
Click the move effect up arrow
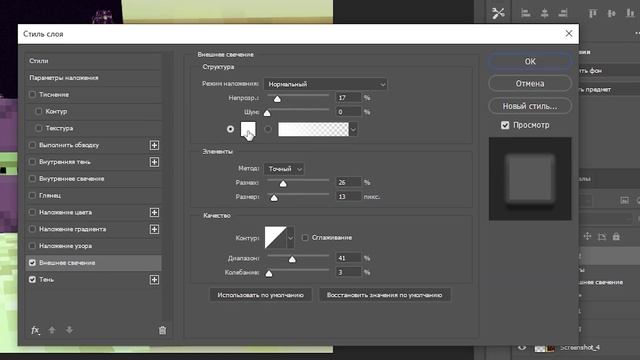pos(52,330)
